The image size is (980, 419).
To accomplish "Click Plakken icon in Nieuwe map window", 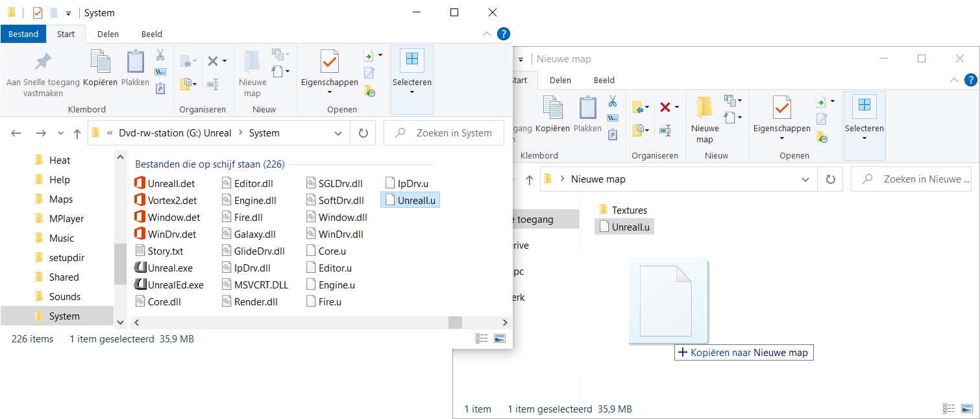I will click(587, 108).
